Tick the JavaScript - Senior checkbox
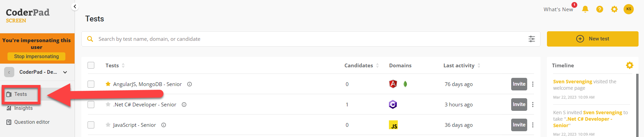This screenshot has width=644, height=137. tap(91, 125)
